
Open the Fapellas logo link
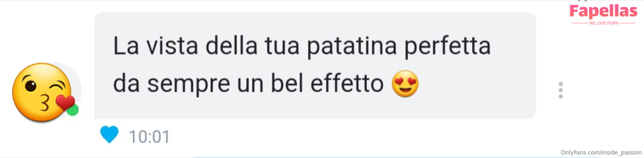pyautogui.click(x=603, y=11)
